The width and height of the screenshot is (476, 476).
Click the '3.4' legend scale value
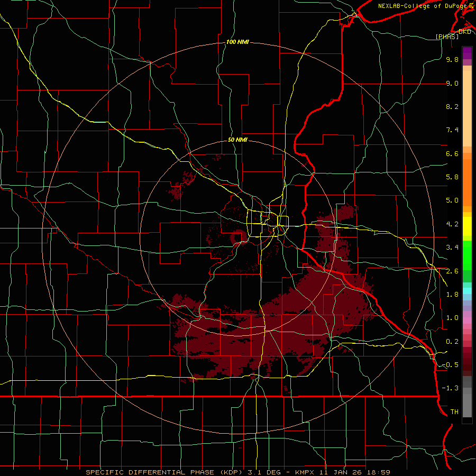(452, 248)
